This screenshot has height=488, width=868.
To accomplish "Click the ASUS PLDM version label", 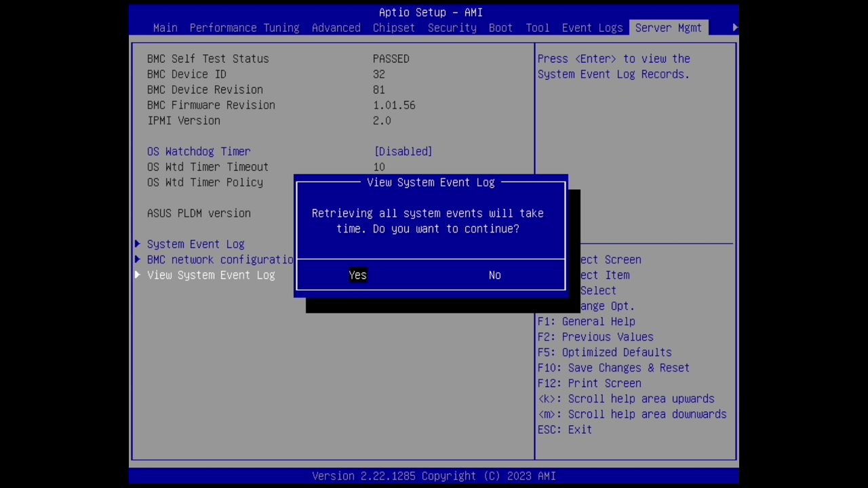I will point(199,213).
